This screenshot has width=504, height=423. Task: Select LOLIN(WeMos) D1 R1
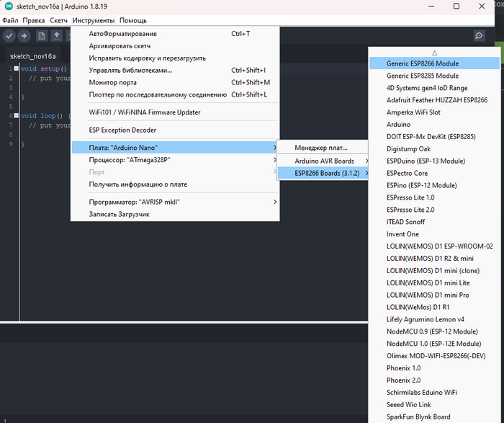click(x=435, y=307)
